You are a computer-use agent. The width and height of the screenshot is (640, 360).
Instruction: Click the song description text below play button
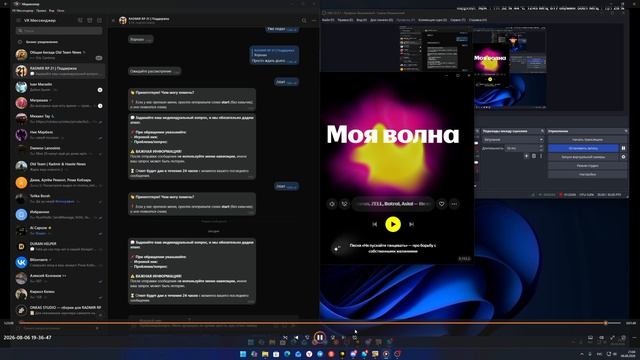(x=393, y=248)
